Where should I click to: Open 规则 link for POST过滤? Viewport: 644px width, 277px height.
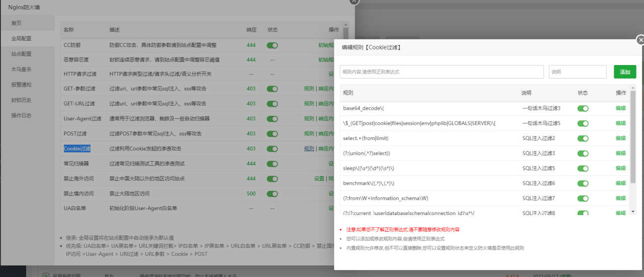pos(309,134)
